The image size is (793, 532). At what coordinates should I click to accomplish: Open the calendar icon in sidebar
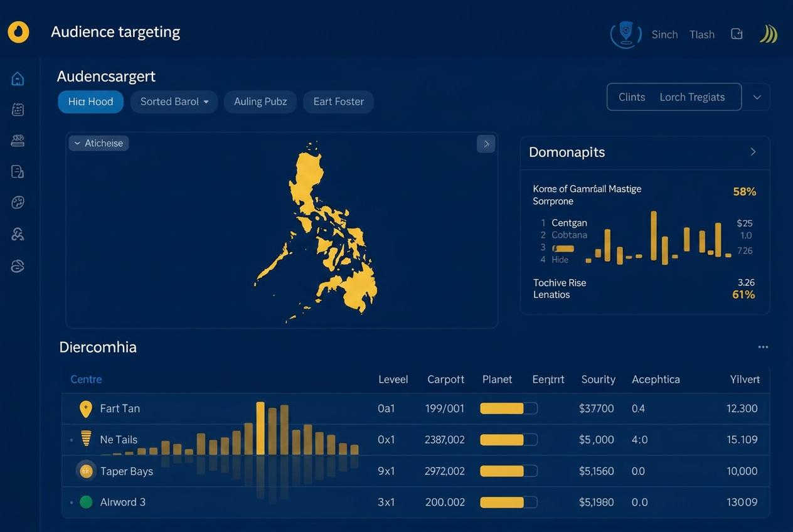(x=18, y=110)
